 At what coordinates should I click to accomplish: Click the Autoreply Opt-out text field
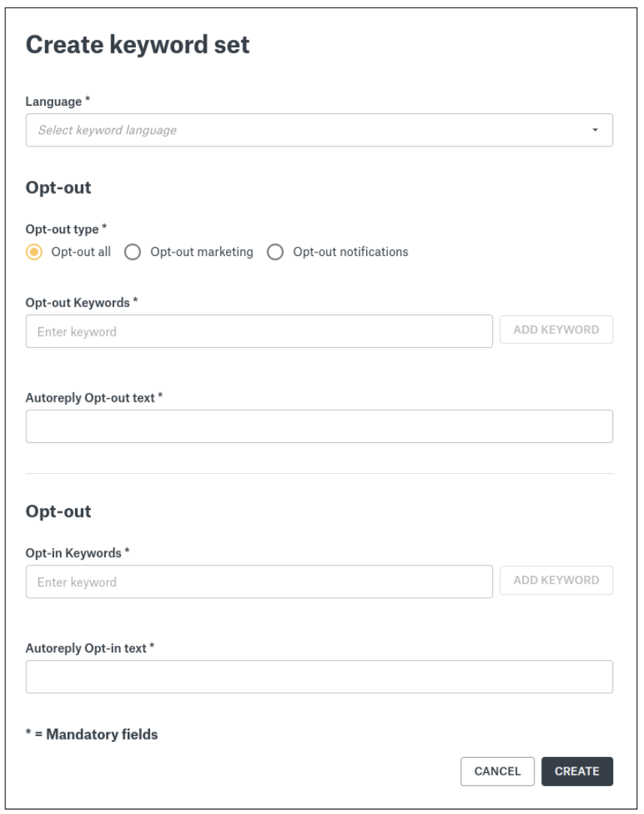(x=319, y=427)
